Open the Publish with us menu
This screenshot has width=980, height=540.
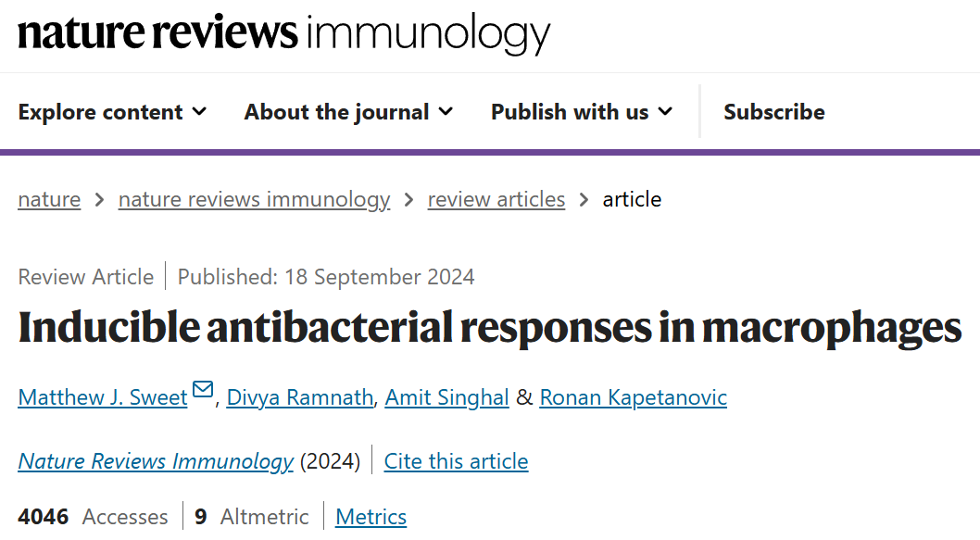pyautogui.click(x=570, y=112)
